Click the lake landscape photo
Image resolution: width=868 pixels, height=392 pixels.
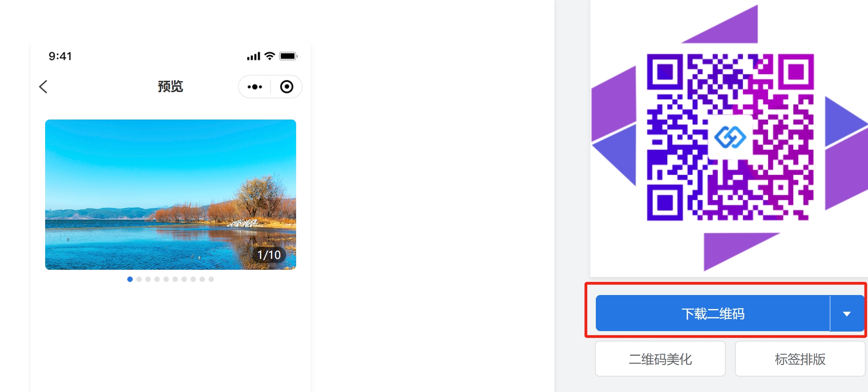pos(171,194)
